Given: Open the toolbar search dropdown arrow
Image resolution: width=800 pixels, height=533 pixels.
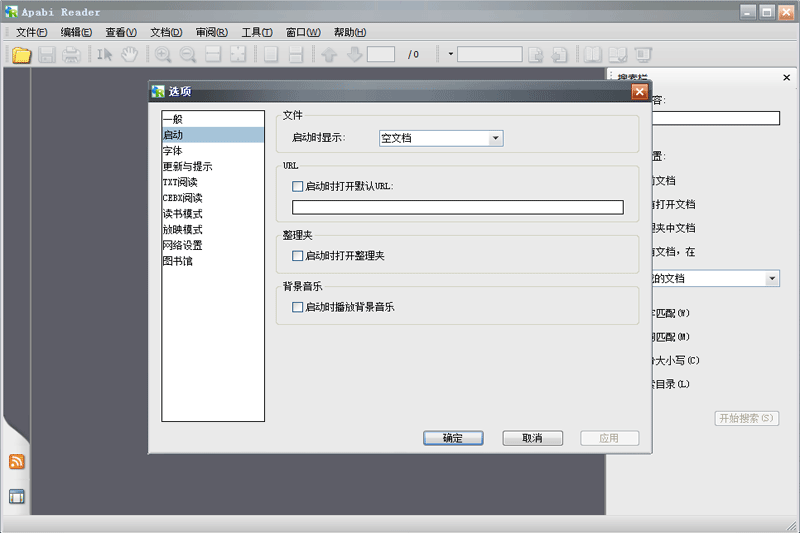Looking at the screenshot, I should tap(451, 54).
